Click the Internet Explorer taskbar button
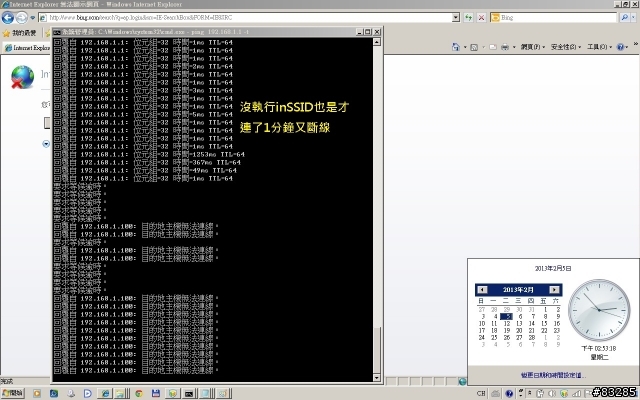The image size is (640, 400). click(105, 393)
